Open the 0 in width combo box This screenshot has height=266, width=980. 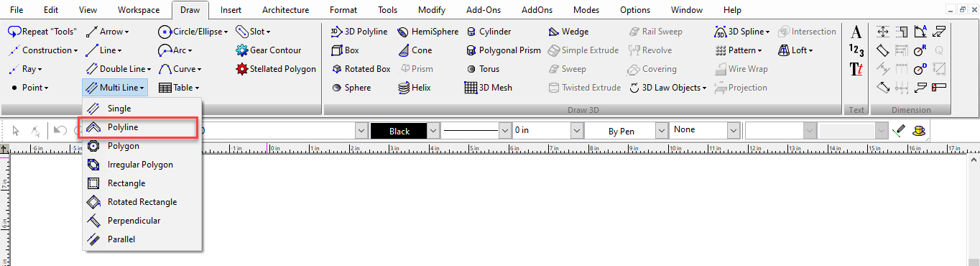click(576, 131)
